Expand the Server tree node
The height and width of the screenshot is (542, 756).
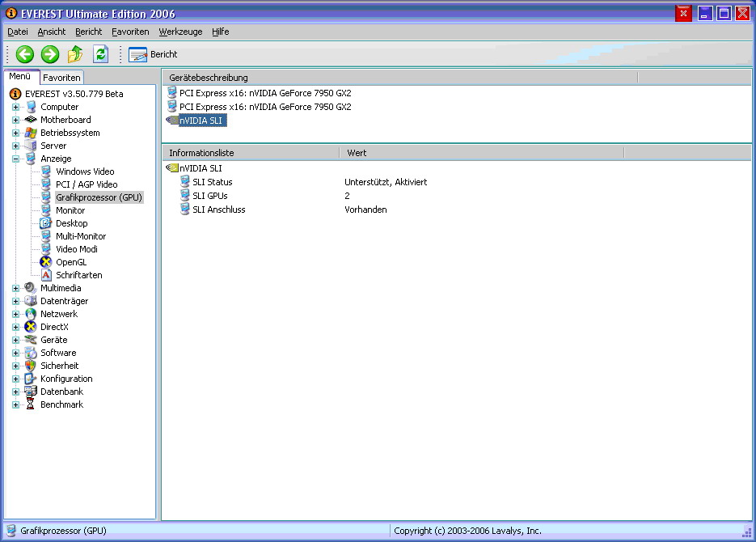click(x=16, y=146)
